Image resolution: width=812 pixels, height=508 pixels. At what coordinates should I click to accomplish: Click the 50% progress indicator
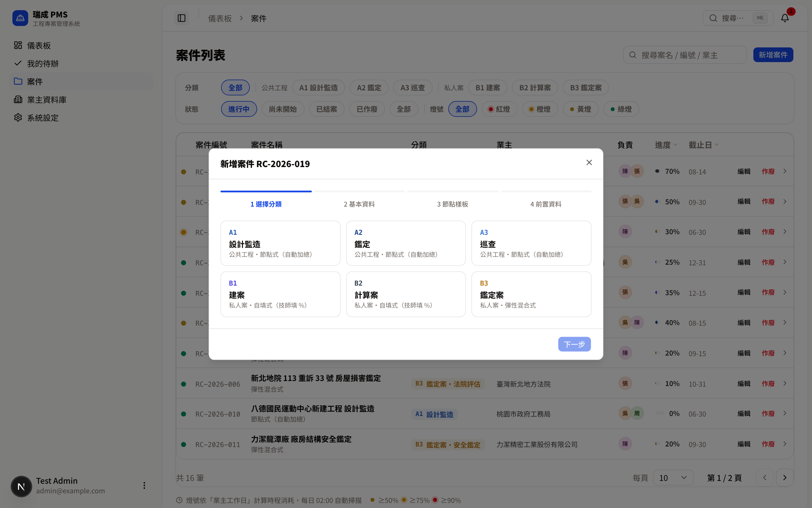pyautogui.click(x=668, y=202)
